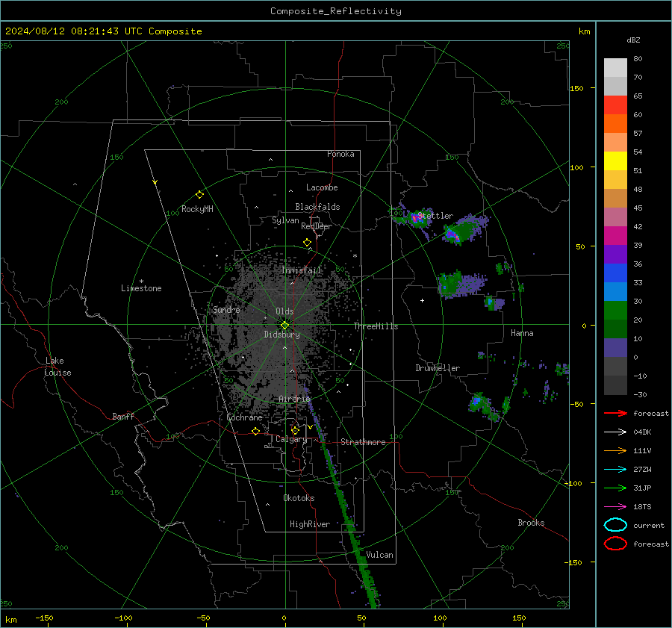Pick the magenta 42-39 dBZ color swatch
Screen dimensions: 672x628
[x=615, y=236]
